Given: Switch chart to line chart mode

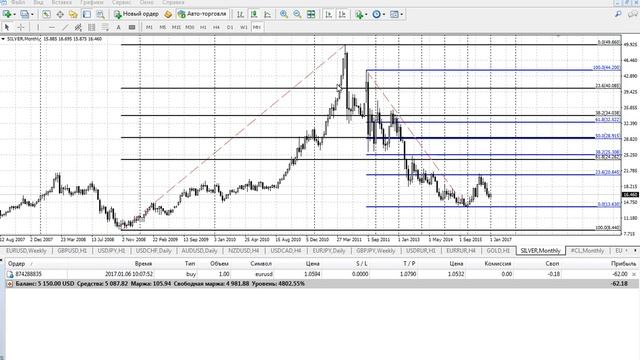Looking at the screenshot, I should [267, 14].
